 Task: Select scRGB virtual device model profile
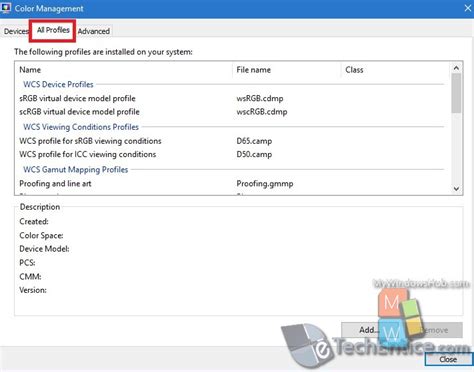79,112
